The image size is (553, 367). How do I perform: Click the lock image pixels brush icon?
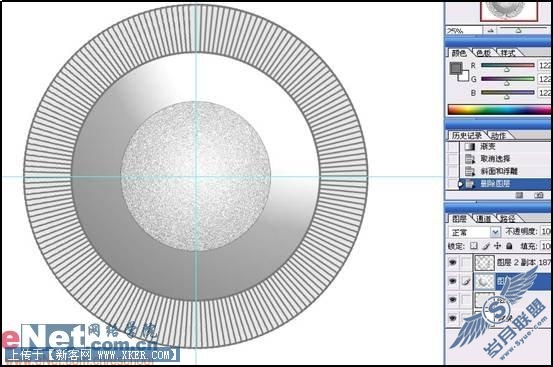[486, 246]
